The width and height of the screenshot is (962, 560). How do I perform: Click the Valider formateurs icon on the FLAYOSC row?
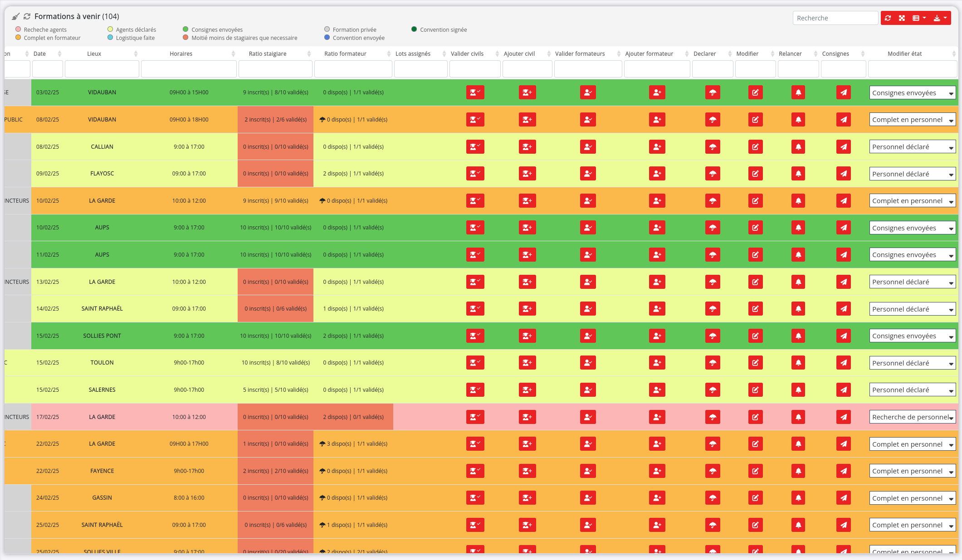tap(588, 174)
